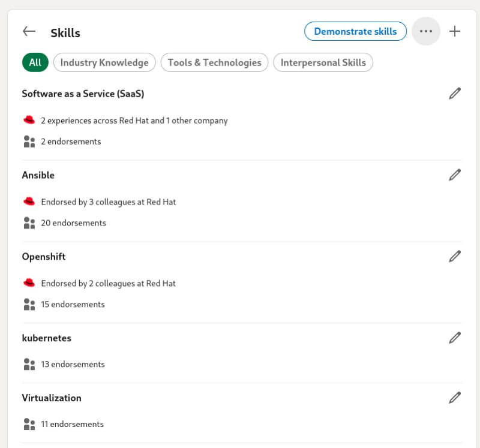
Task: View 20 endorsements for Ansible
Action: point(73,223)
